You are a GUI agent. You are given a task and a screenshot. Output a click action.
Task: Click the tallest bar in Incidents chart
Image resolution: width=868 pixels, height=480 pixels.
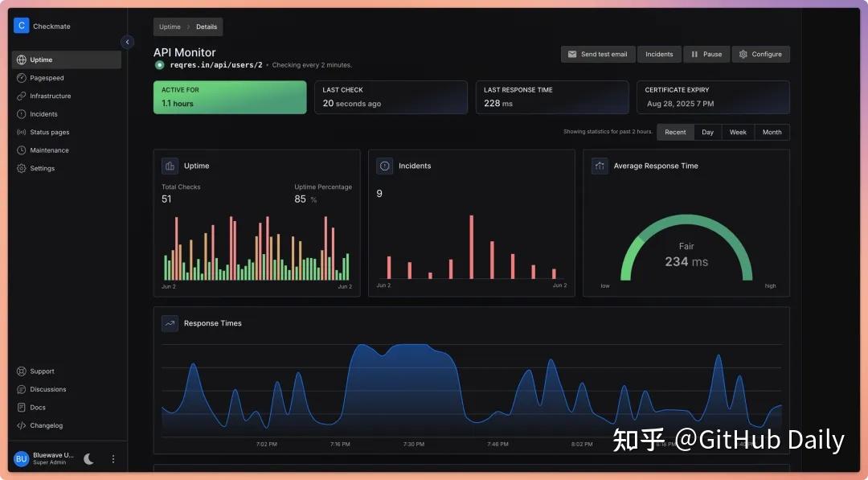click(x=471, y=247)
